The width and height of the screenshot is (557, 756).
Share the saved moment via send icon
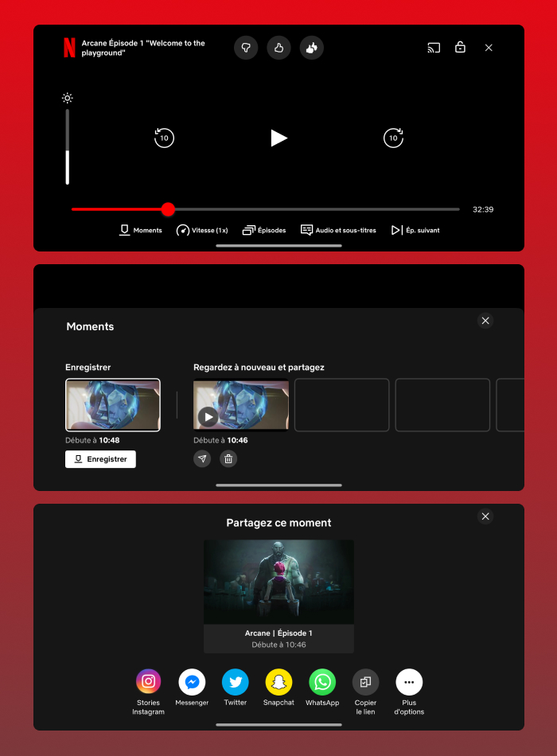(x=202, y=459)
